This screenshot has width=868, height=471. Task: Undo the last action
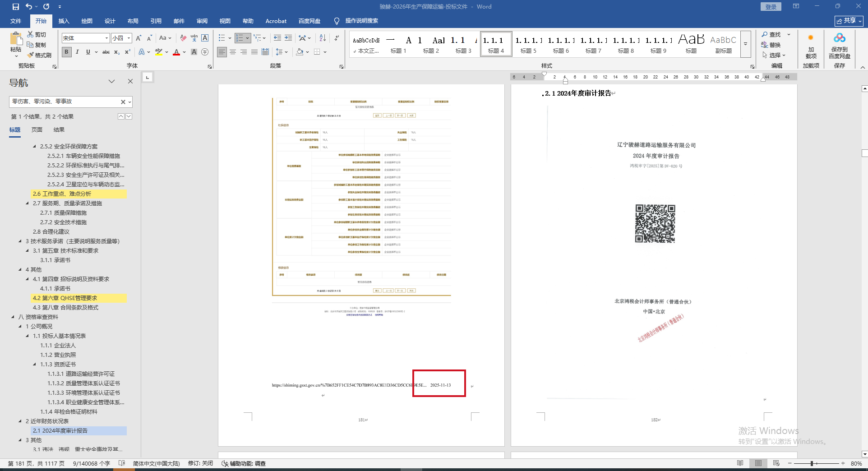tap(28, 6)
